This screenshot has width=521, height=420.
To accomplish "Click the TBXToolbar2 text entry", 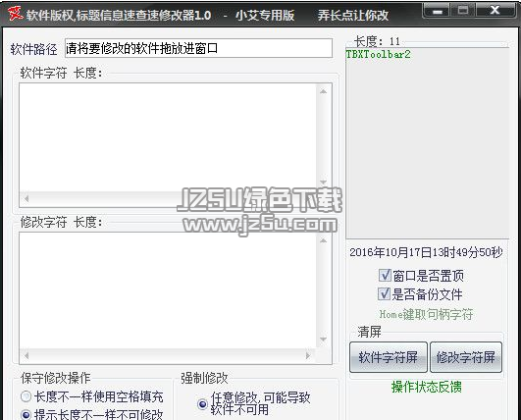I will 378,54.
